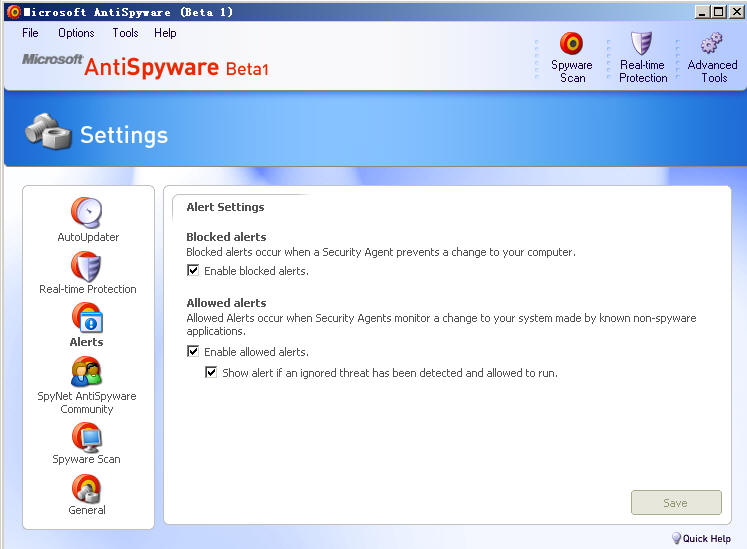Image resolution: width=747 pixels, height=549 pixels.
Task: Open the File menu
Action: (30, 33)
